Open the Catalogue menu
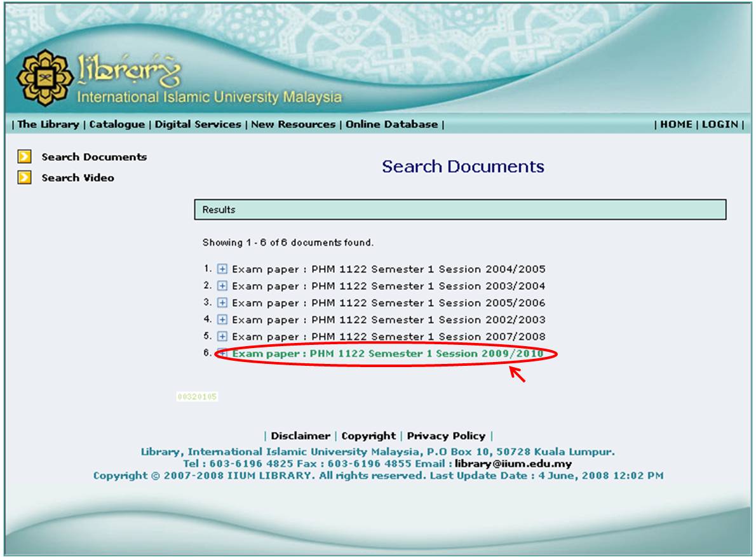Screen dimensions: 756x557 tap(117, 124)
